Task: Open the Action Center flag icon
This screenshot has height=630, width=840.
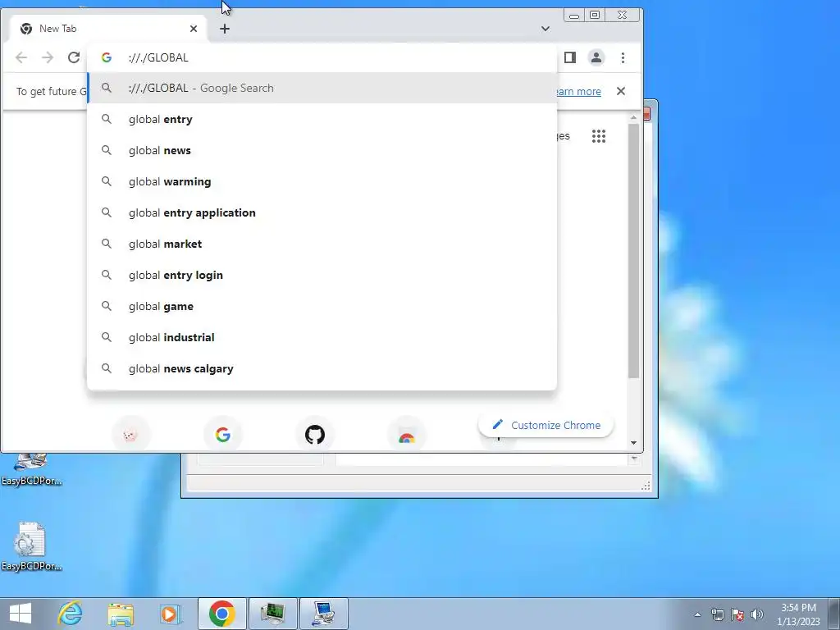Action: click(737, 614)
